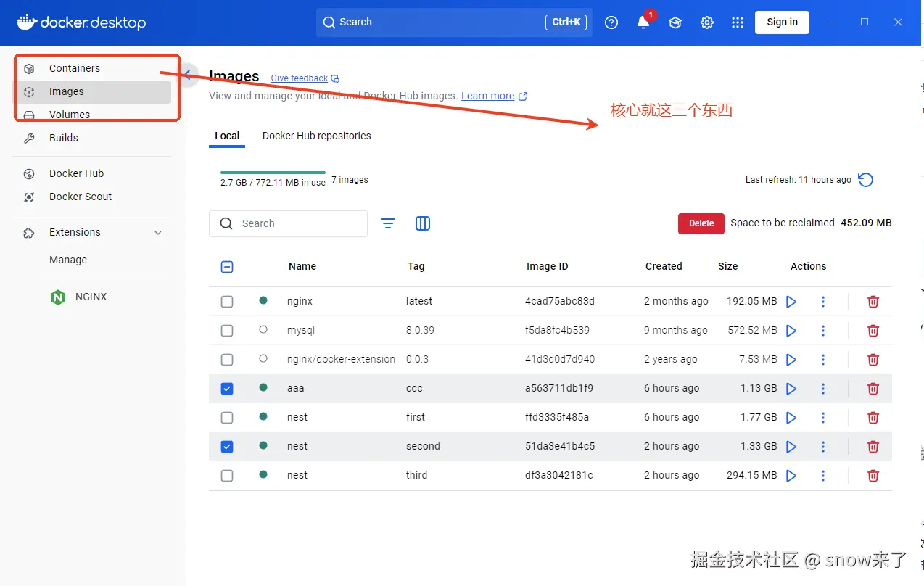Screen dimensions: 924x586
Task: Sort by the Size column header
Action: pos(727,266)
